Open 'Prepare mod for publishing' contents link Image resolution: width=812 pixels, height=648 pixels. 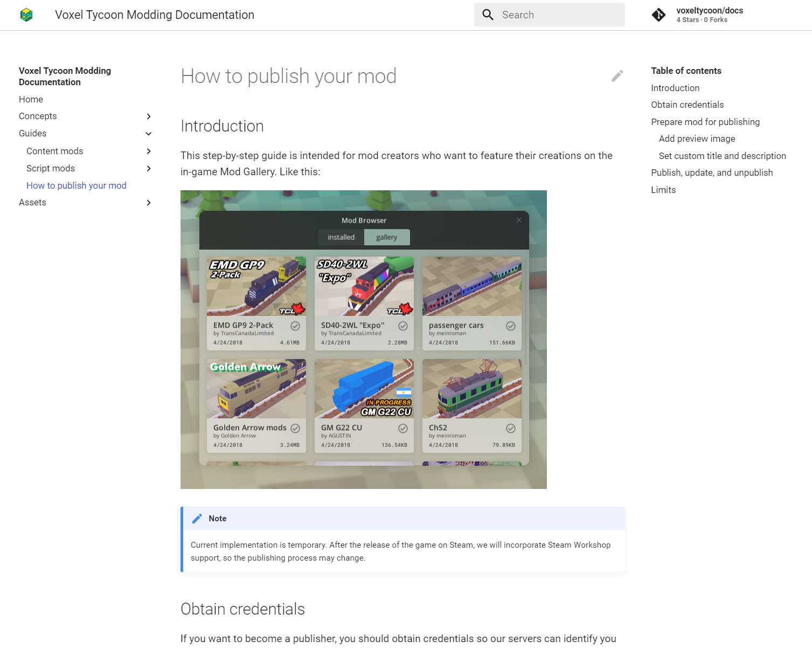705,122
